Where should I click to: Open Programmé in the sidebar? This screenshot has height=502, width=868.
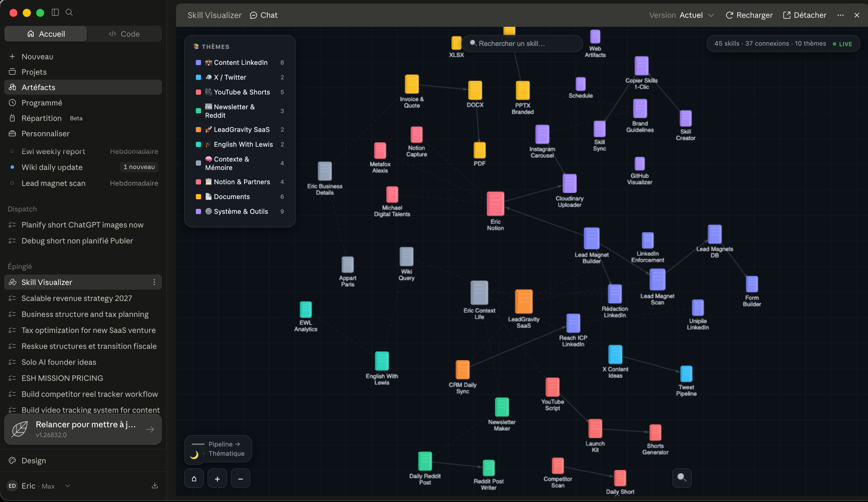[82, 103]
